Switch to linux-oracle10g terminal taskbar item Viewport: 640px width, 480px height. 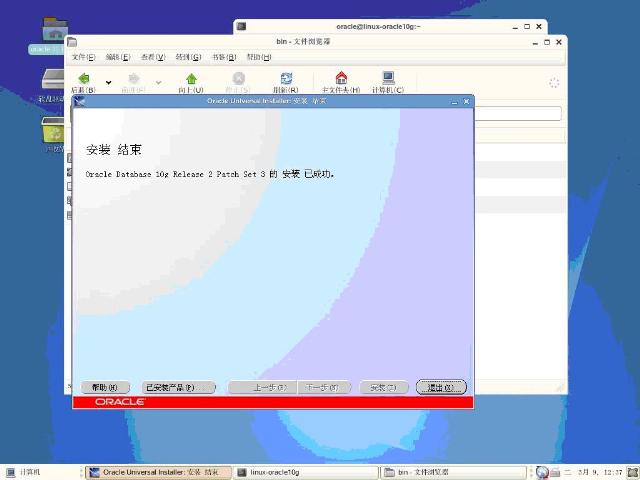click(306, 472)
